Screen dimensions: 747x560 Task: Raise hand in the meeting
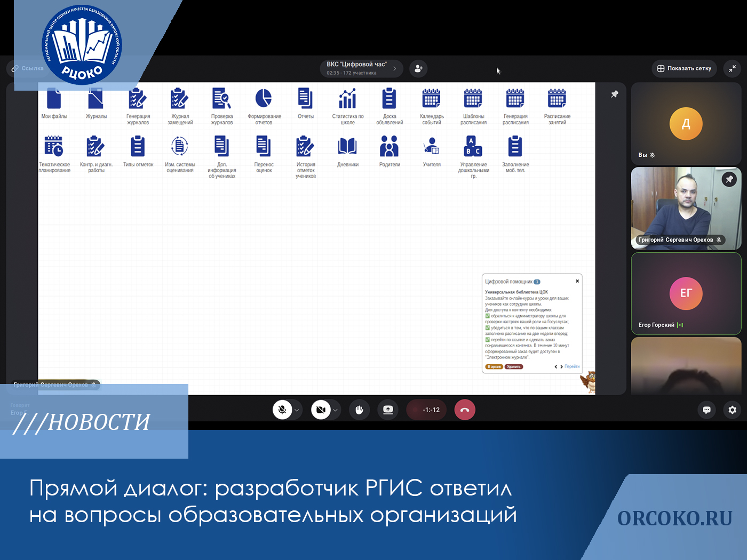[359, 410]
